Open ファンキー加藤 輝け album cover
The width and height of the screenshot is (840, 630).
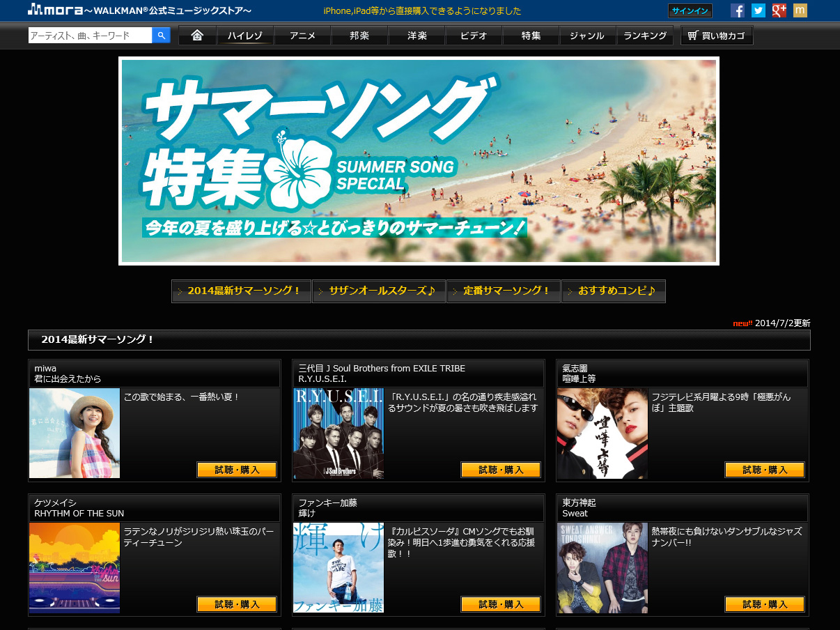339,567
